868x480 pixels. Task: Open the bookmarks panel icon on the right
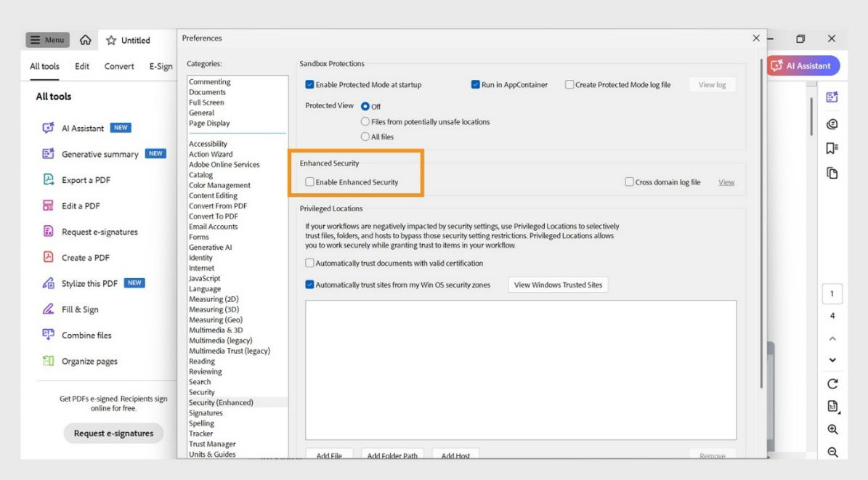pos(832,147)
